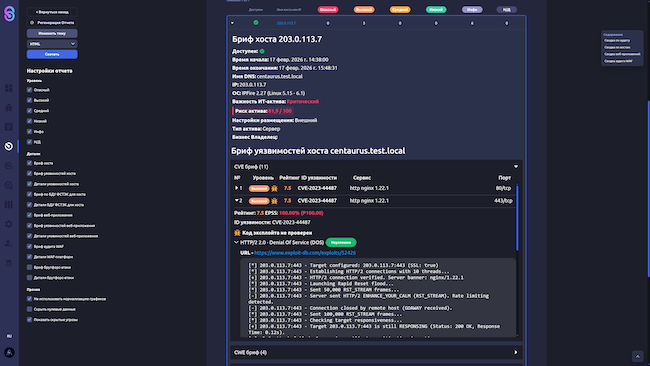Click the exploit bug icon in row 1
Image resolution: width=650 pixels, height=366 pixels.
[x=274, y=188]
